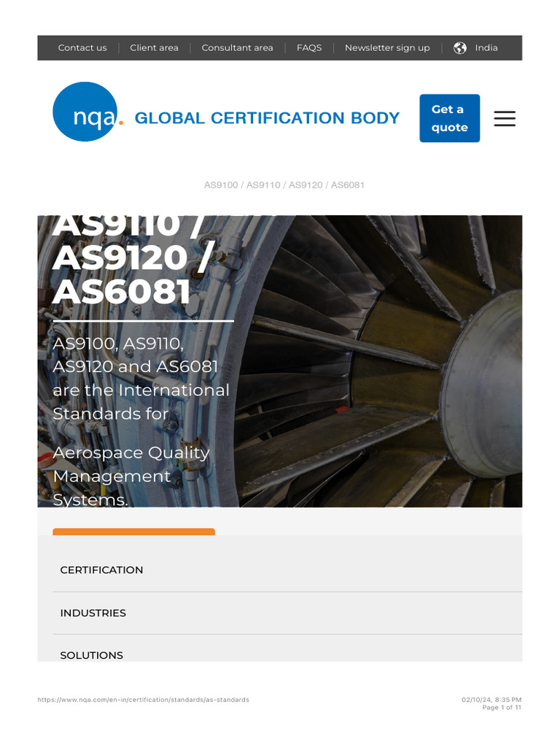The width and height of the screenshot is (560, 747).
Task: Click the Aerospace Quality Management Systems text
Action: click(x=131, y=476)
